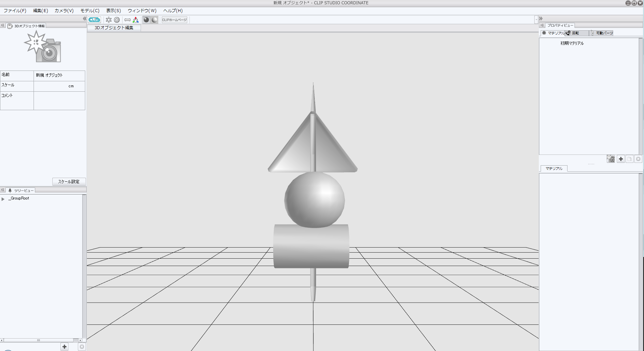Click the cylinder of the 3D model
The image size is (644, 351).
pos(311,246)
